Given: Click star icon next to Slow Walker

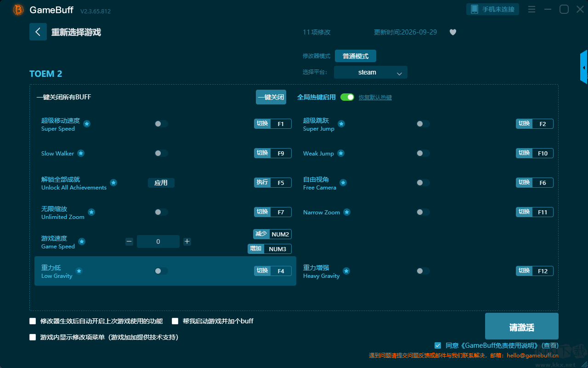Looking at the screenshot, I should click(x=81, y=153).
